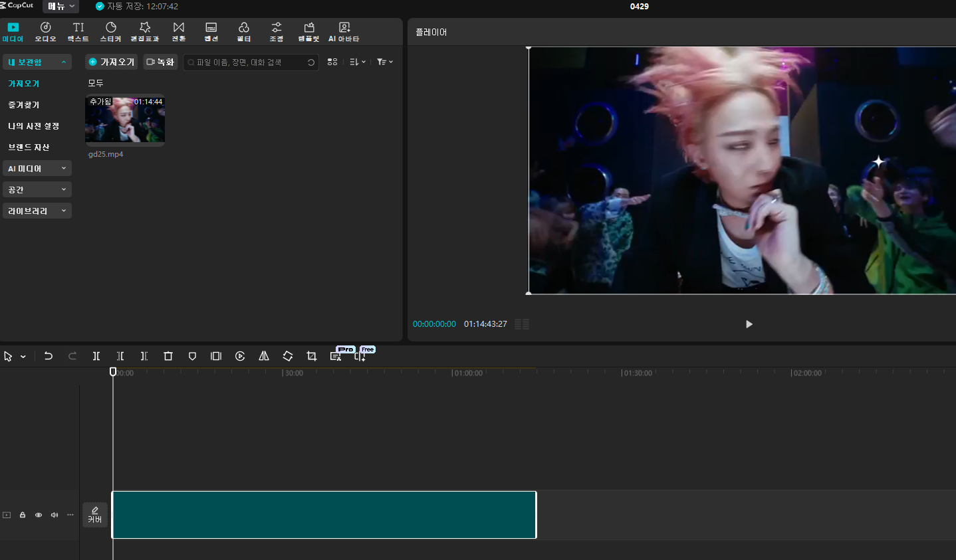
Task: Select the gd25.mp4 video thumbnail
Action: tap(125, 120)
